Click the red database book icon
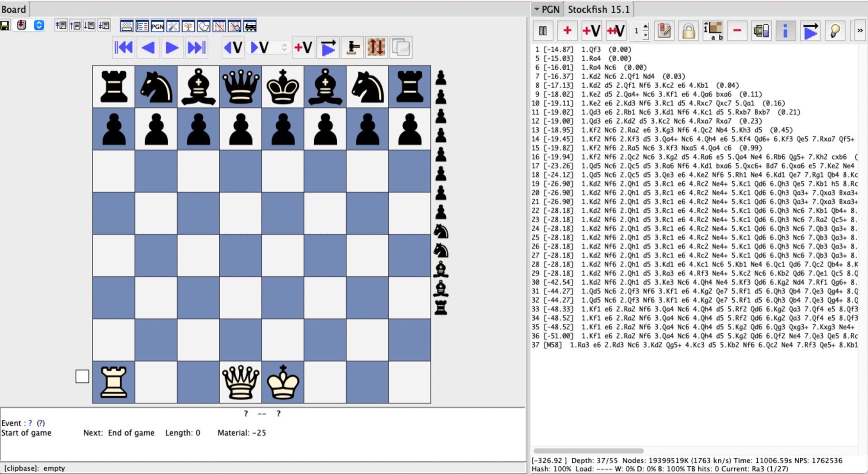 [x=22, y=25]
